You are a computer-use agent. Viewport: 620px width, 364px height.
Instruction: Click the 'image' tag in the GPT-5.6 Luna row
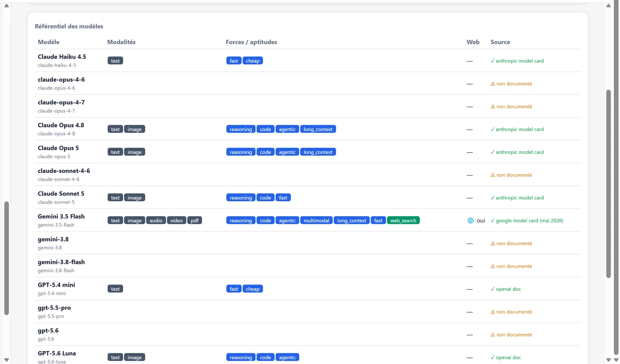[x=135, y=357]
